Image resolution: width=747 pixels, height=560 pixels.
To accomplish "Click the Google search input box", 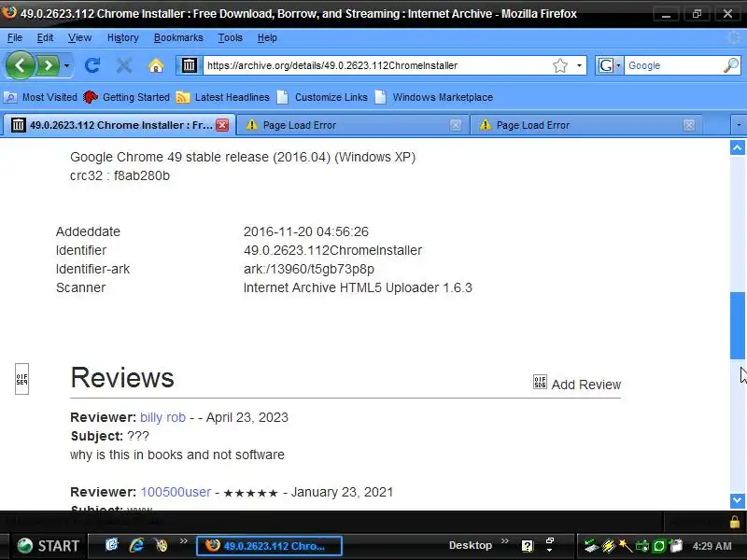I will point(673,65).
